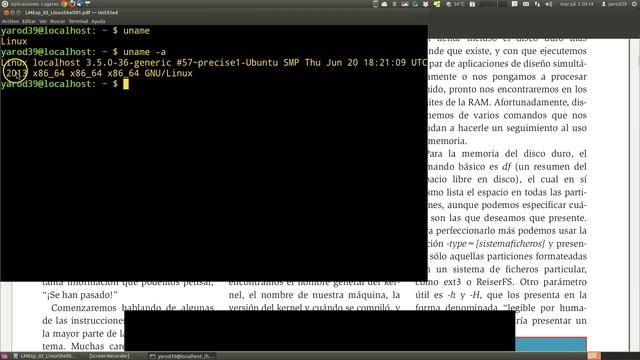Open the Editar menu
This screenshot has height=360, width=640.
click(x=29, y=21)
